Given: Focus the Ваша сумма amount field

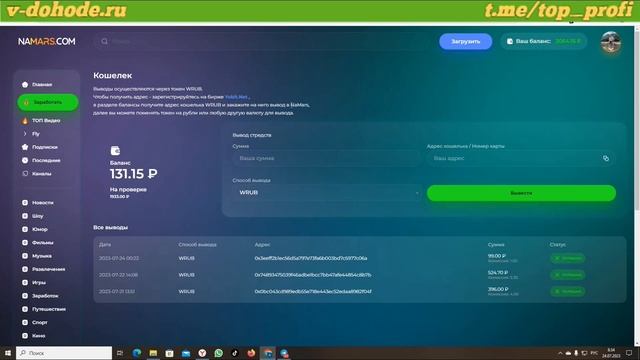Looking at the screenshot, I should point(327,158).
